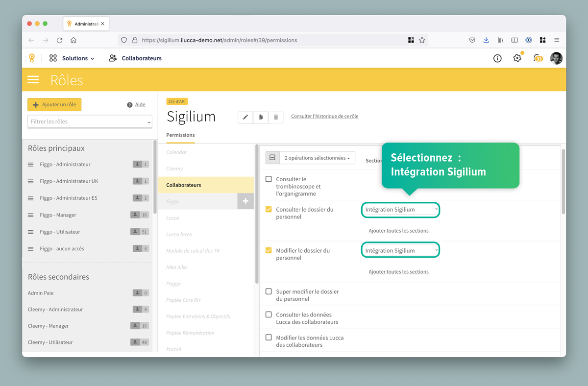
Task: Uncheck Modifier le dossier du personnel
Action: pyautogui.click(x=269, y=250)
